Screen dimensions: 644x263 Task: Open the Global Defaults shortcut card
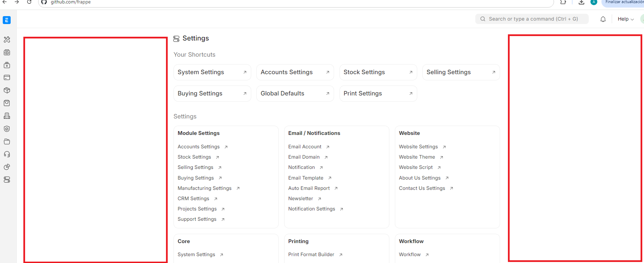coord(295,93)
